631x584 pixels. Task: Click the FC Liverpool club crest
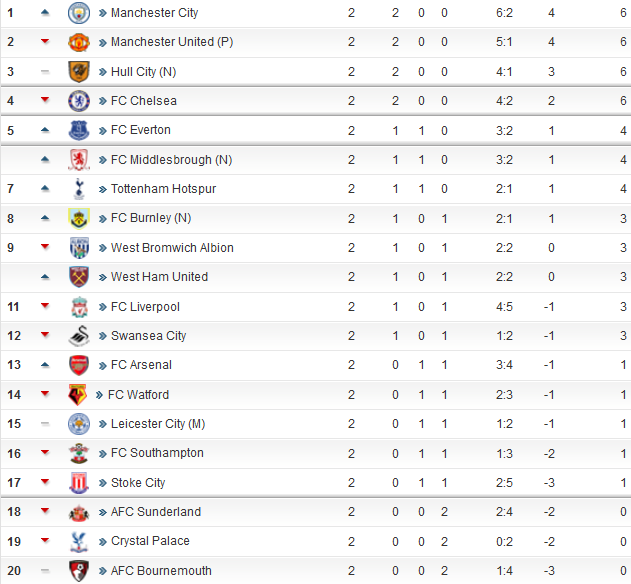point(79,307)
